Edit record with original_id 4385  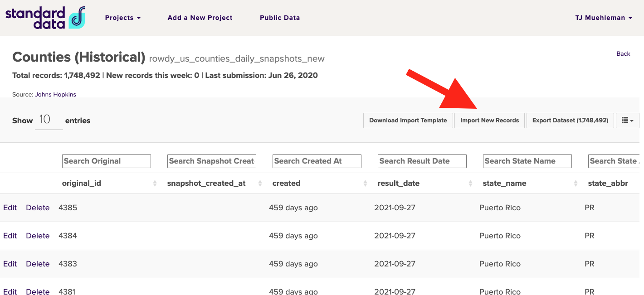(x=10, y=208)
